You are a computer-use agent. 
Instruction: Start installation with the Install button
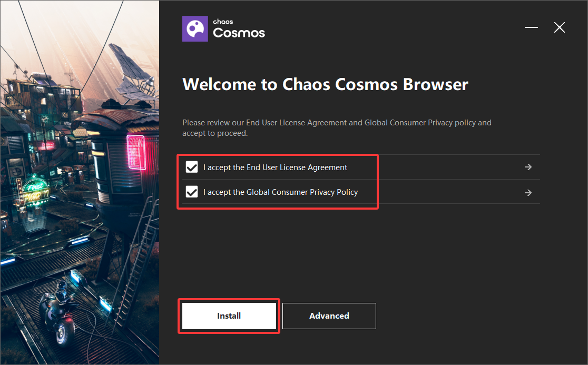click(229, 316)
